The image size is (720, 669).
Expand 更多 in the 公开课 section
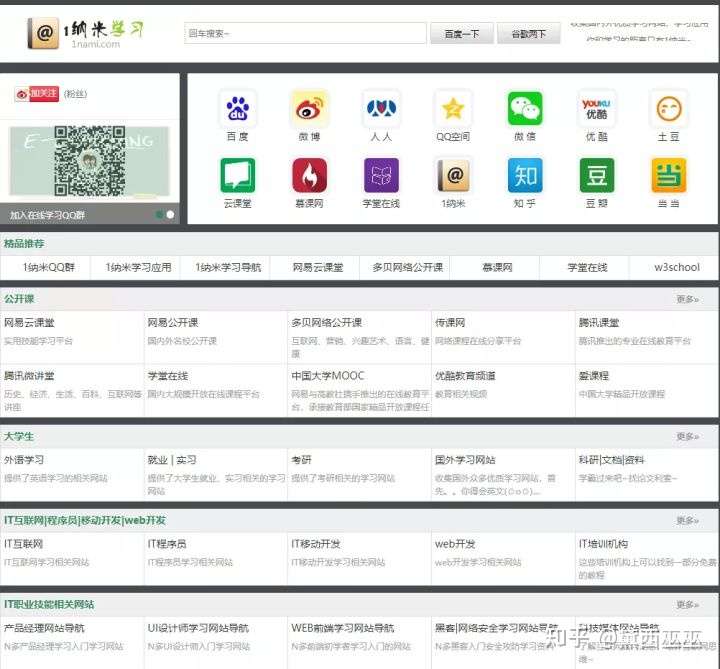click(687, 299)
